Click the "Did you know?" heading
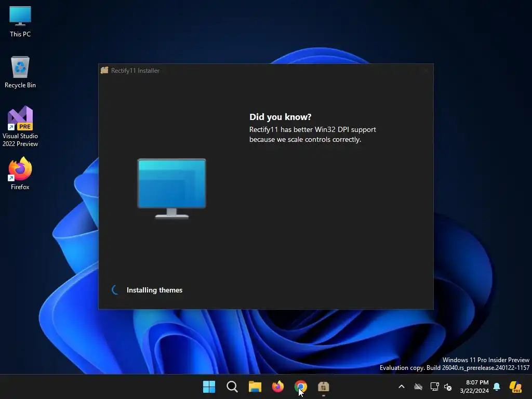 coord(280,117)
